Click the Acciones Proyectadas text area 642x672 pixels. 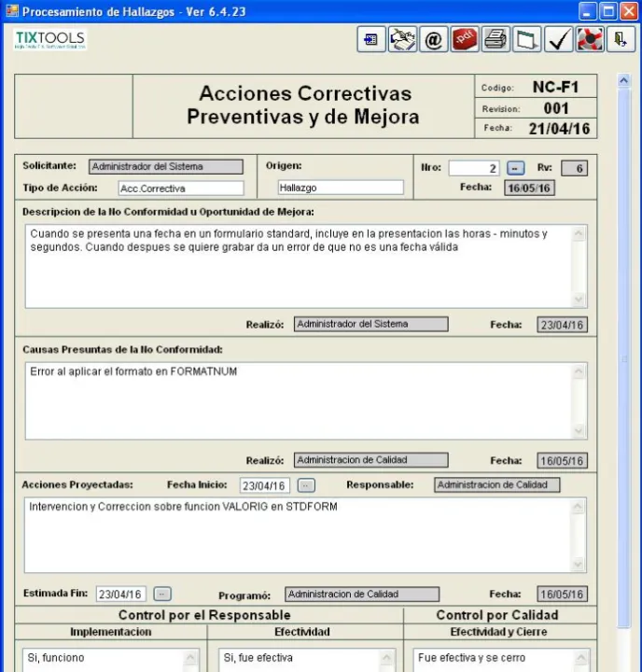pyautogui.click(x=299, y=535)
